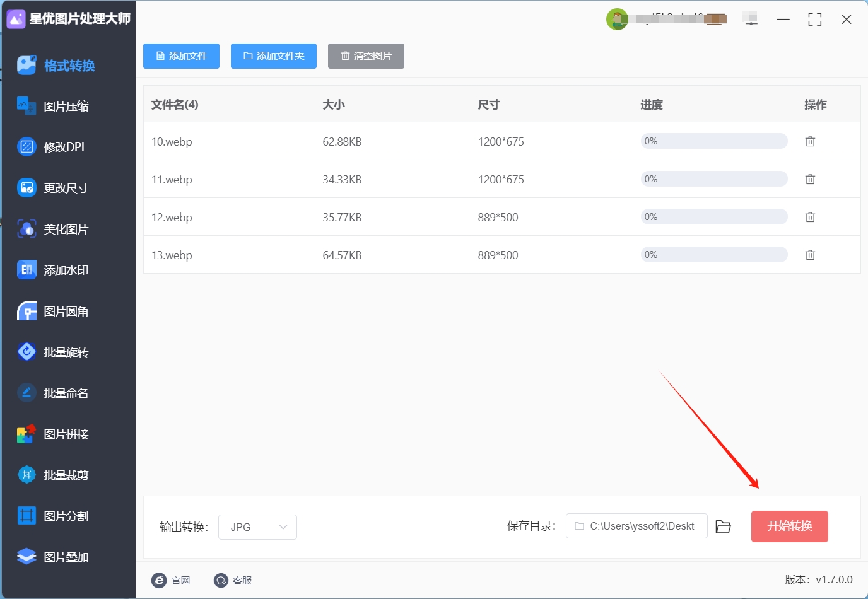
Task: Click the 清空图片 button
Action: pyautogui.click(x=366, y=56)
